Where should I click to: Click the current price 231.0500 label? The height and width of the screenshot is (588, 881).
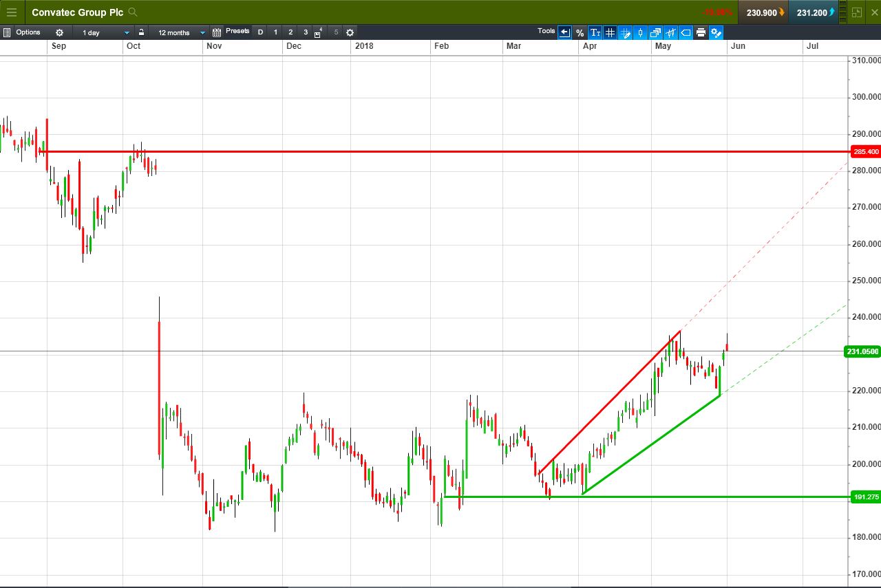[x=862, y=351]
